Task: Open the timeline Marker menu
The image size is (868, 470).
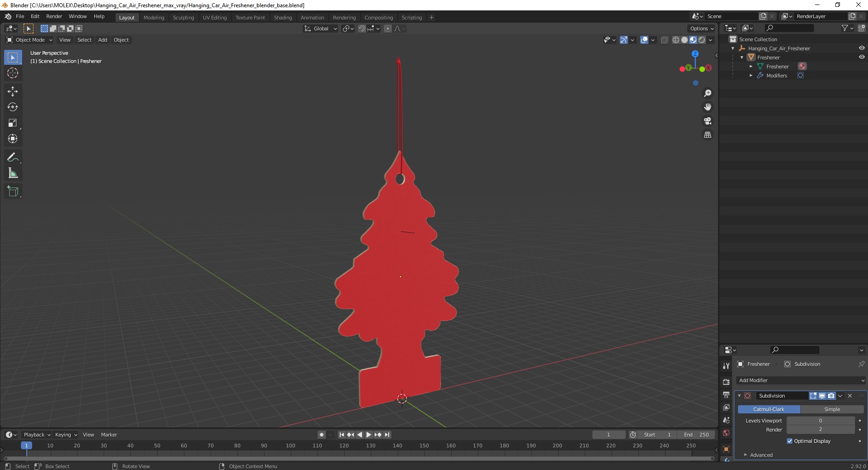Action: [109, 435]
